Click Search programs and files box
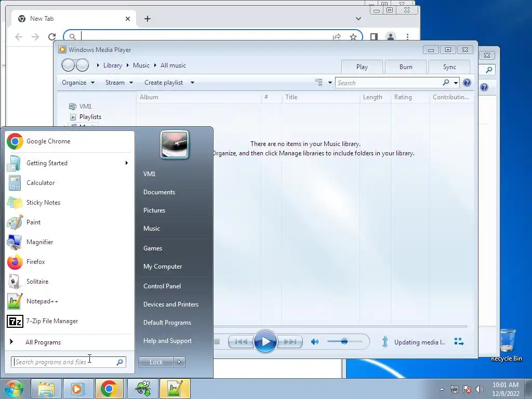This screenshot has height=399, width=532. point(68,362)
